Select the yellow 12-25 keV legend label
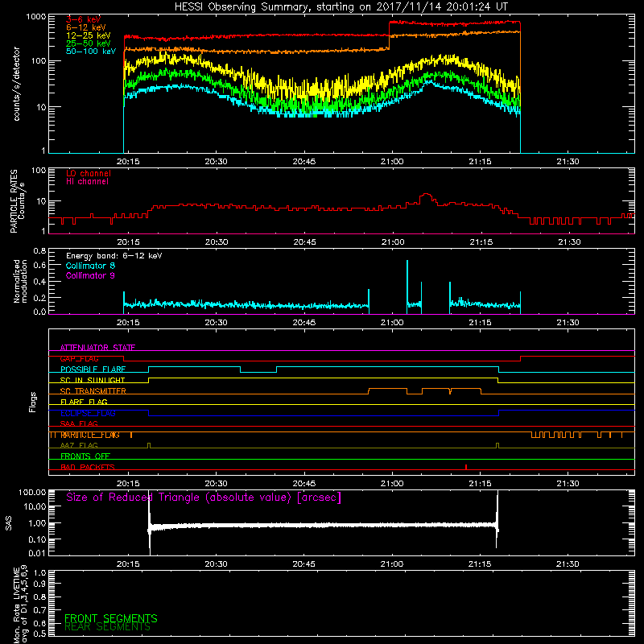 tap(89, 35)
